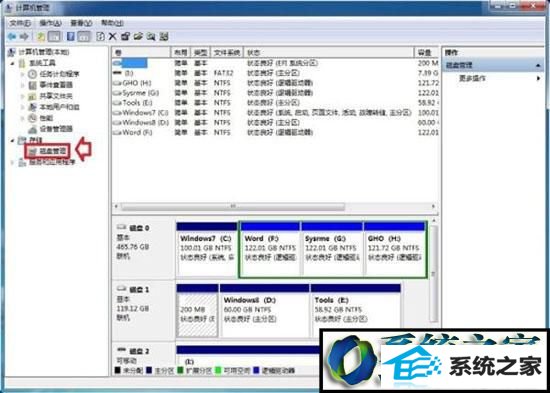Select the Word (F:) volume row
The image size is (550, 393).
tap(276, 132)
